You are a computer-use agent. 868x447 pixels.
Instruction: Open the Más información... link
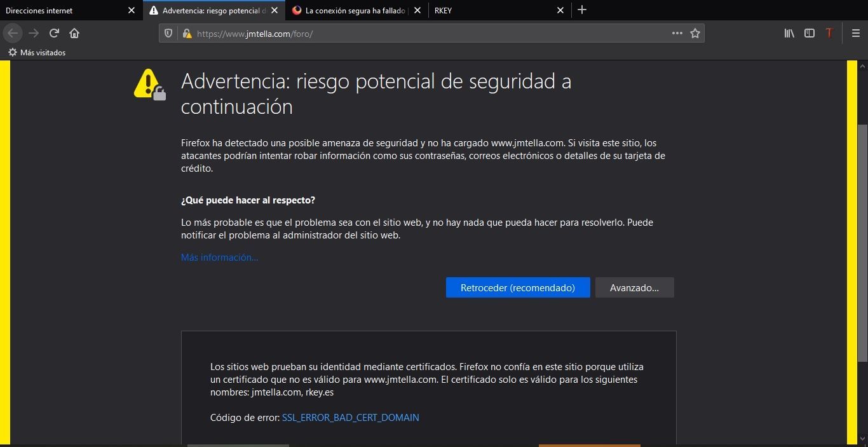coord(219,258)
